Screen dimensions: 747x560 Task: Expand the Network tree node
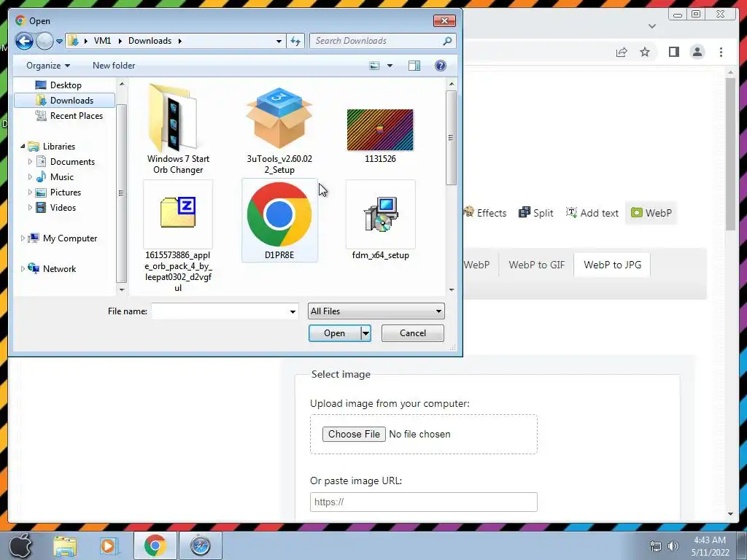pyautogui.click(x=23, y=268)
